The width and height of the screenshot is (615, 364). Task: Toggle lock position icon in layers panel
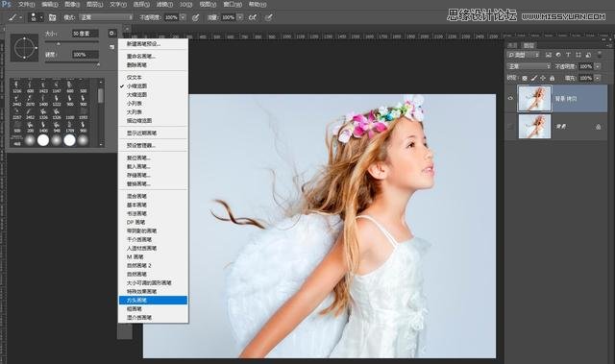(543, 78)
